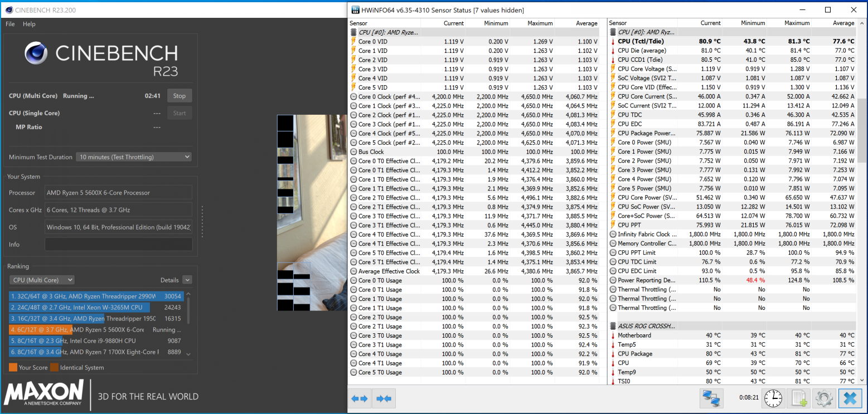The width and height of the screenshot is (868, 414).
Task: Click the Core 0 T0 Usage icon
Action: [x=353, y=280]
